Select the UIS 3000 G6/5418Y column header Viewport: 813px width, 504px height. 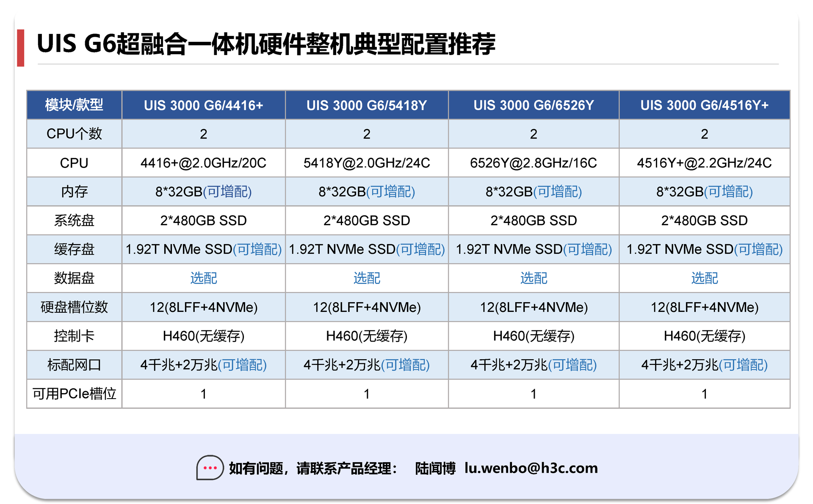click(367, 105)
